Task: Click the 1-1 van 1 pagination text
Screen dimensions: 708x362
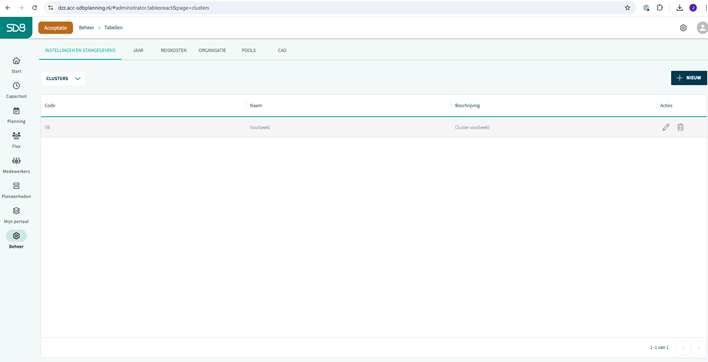Action: (659, 348)
